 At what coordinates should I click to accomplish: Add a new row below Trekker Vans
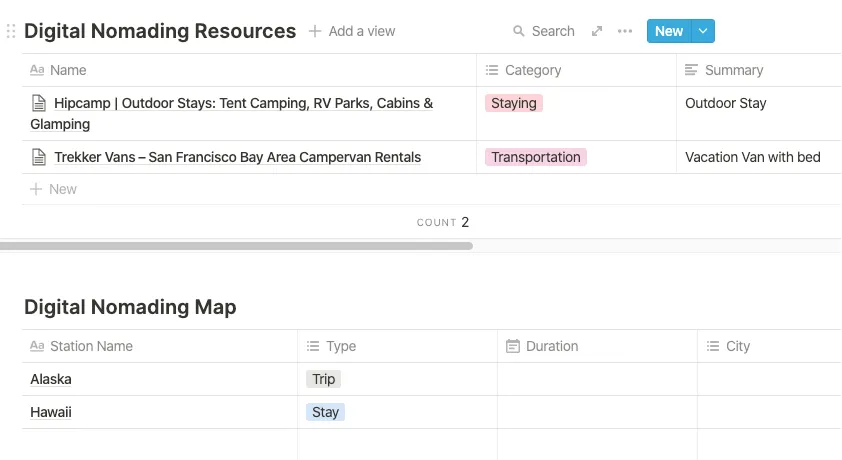coord(62,189)
